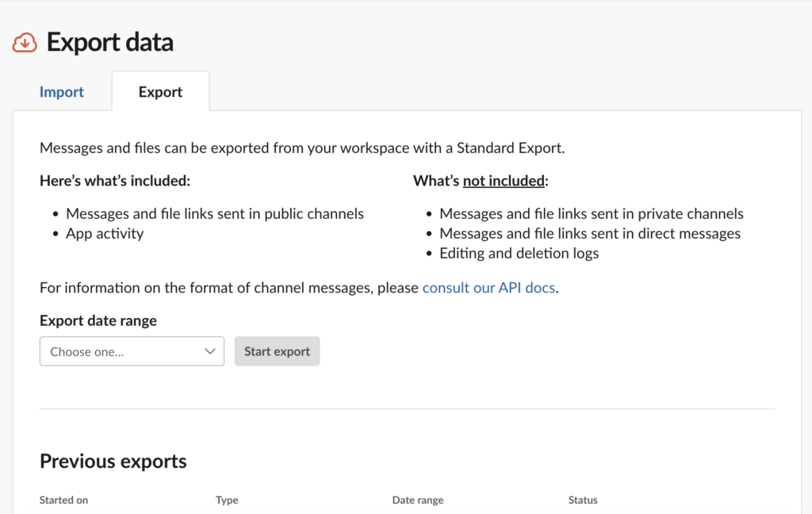
Task: Click the Started on column header
Action: pos(63,500)
